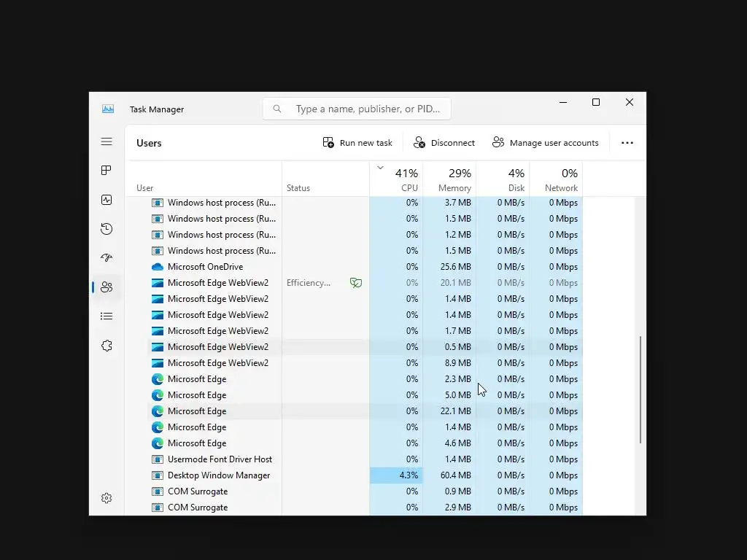Sort by the CPU column header
The height and width of the screenshot is (560, 747).
(x=396, y=179)
